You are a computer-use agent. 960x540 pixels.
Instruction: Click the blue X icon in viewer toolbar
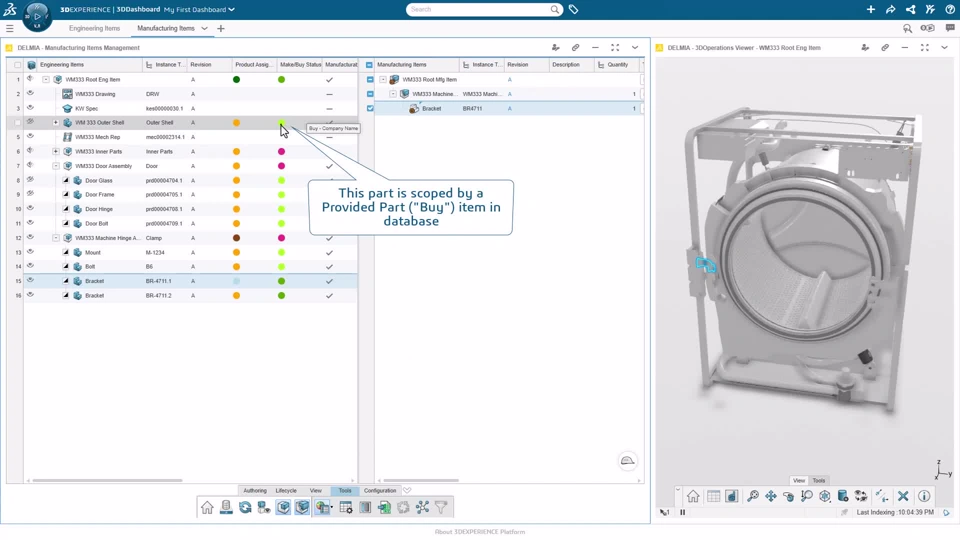903,497
